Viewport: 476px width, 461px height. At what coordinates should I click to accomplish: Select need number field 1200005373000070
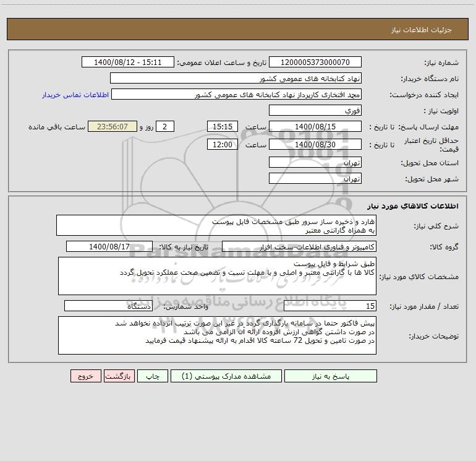pos(315,62)
